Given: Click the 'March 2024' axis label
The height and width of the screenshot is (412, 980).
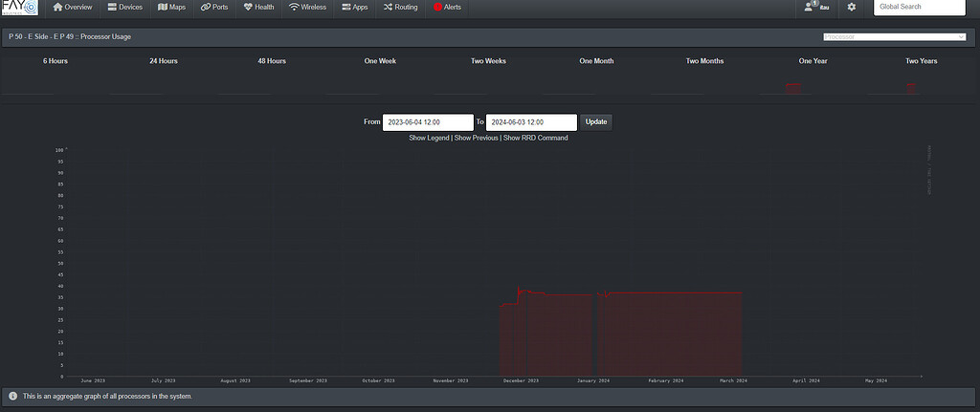Looking at the screenshot, I should (x=732, y=380).
